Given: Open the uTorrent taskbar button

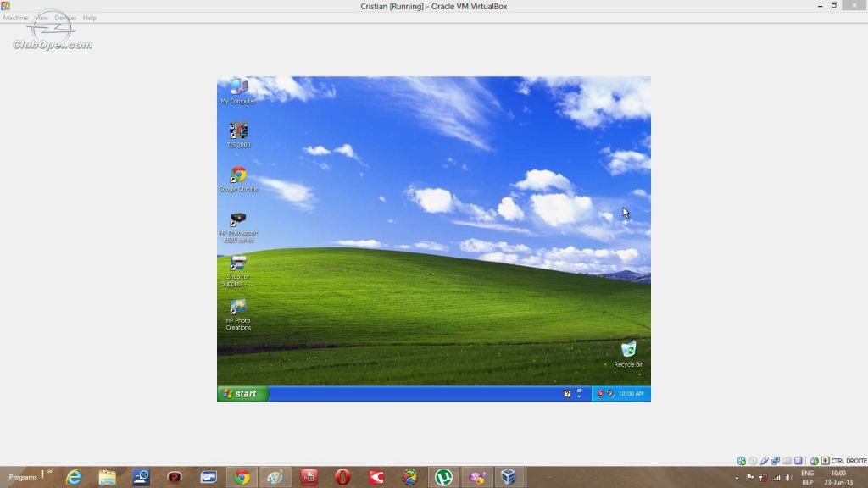Looking at the screenshot, I should [443, 477].
